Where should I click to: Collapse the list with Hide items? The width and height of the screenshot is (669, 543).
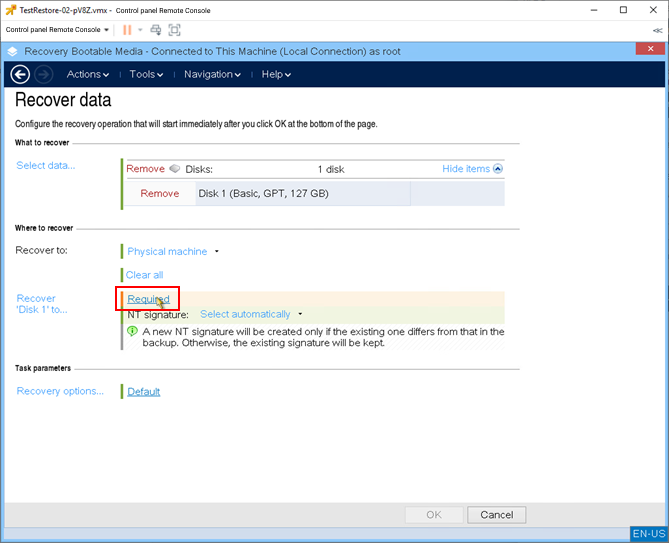472,169
